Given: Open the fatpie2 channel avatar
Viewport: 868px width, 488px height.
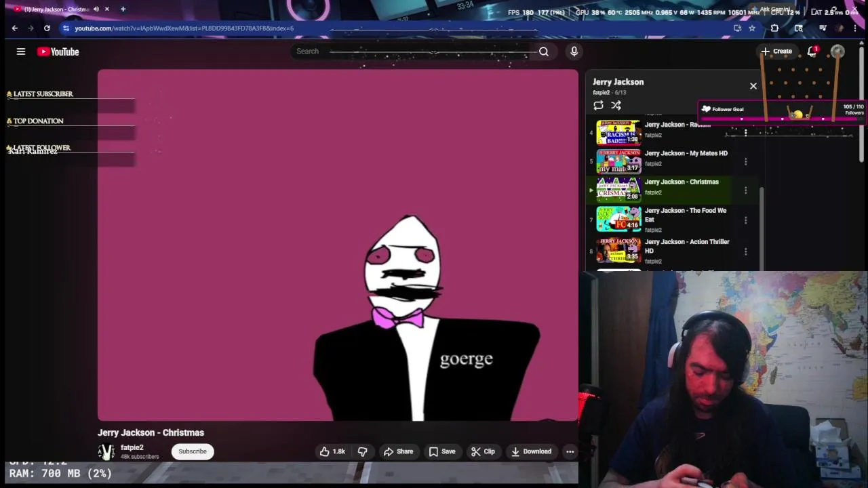Looking at the screenshot, I should click(x=106, y=452).
